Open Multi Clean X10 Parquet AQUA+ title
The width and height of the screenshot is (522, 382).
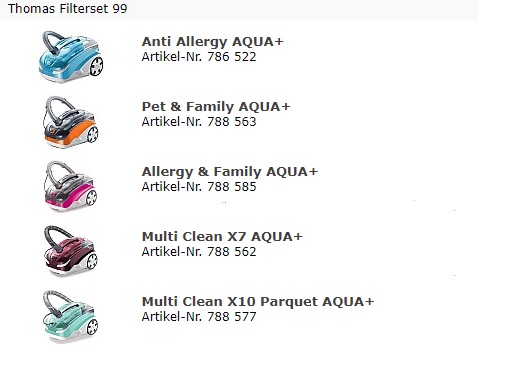258,302
